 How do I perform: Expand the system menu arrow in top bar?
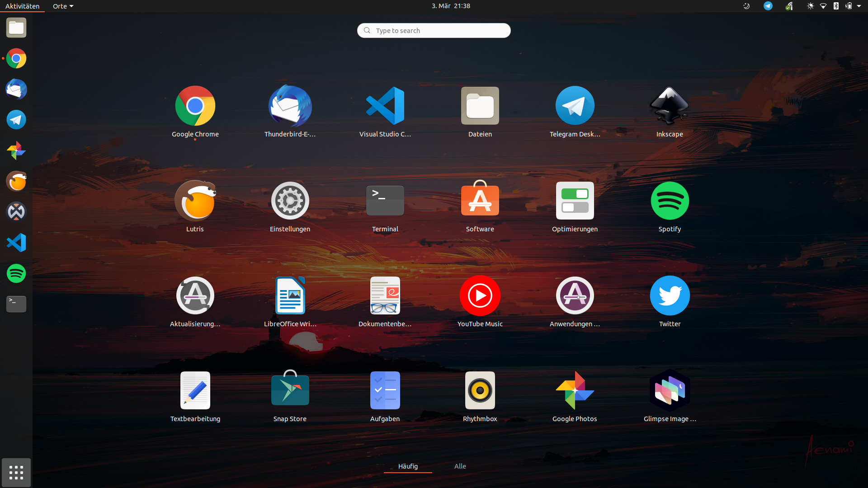click(859, 6)
